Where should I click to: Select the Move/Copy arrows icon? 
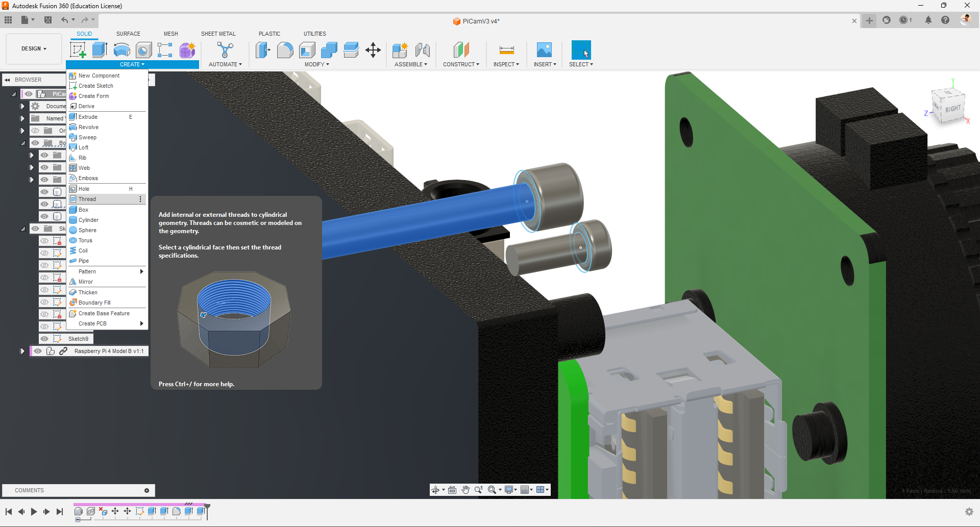[373, 50]
